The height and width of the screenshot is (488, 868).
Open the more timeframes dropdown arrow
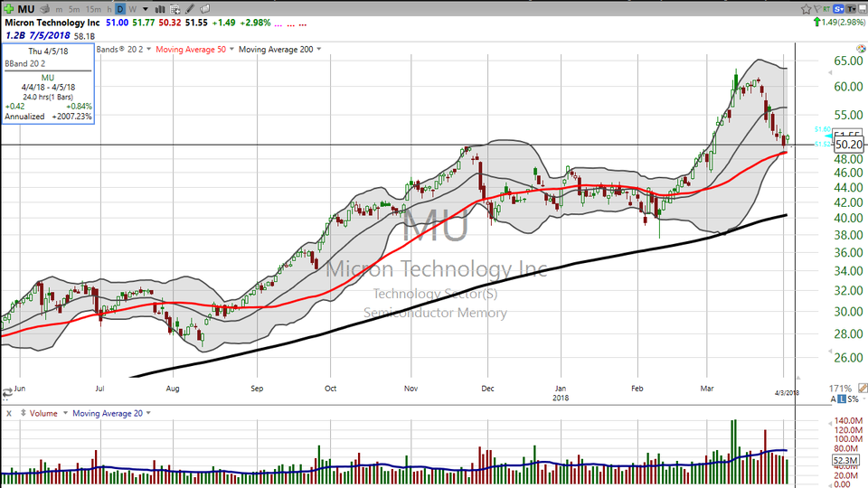coord(145,9)
